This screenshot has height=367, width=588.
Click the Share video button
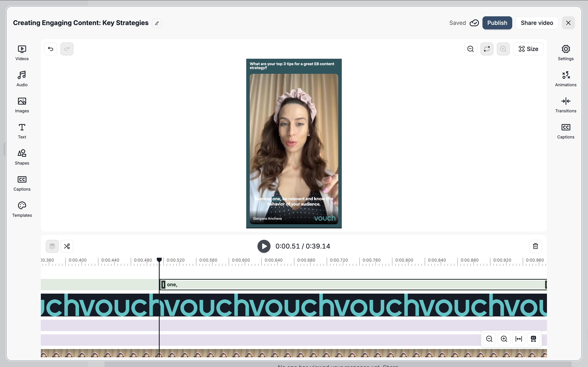(537, 23)
